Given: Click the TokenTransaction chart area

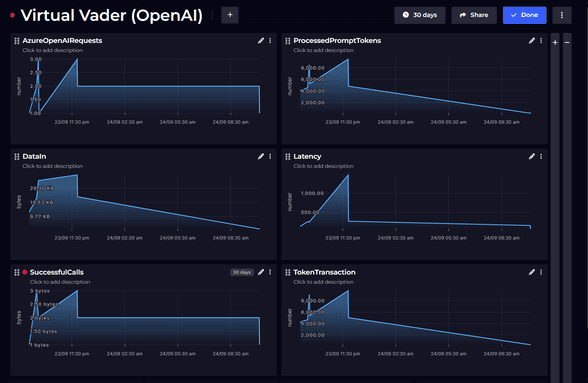Looking at the screenshot, I should point(415,318).
